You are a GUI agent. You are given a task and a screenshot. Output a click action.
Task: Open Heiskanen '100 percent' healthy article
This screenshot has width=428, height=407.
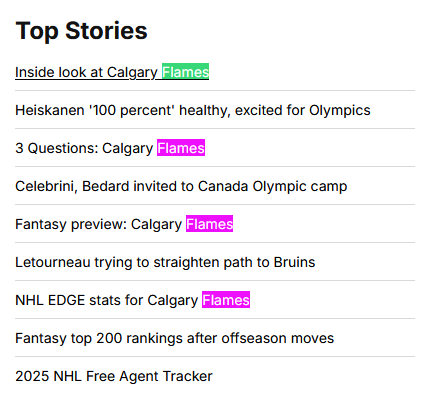(x=193, y=110)
